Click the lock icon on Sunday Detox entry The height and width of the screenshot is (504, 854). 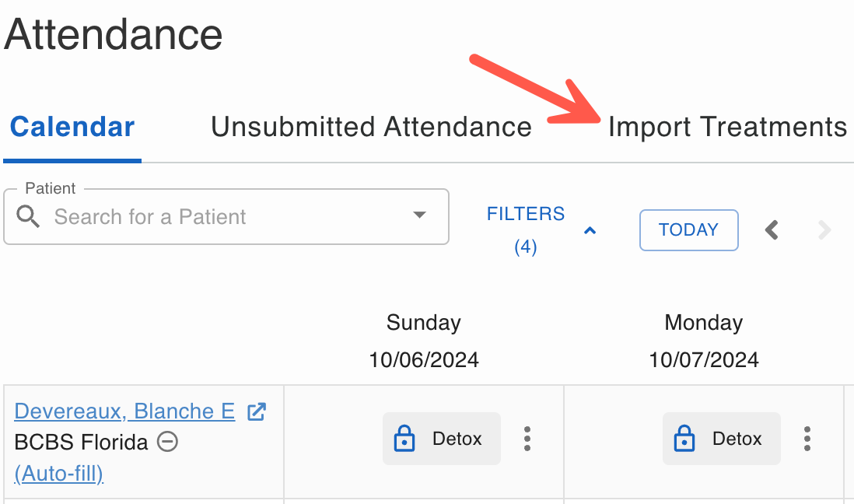click(404, 438)
